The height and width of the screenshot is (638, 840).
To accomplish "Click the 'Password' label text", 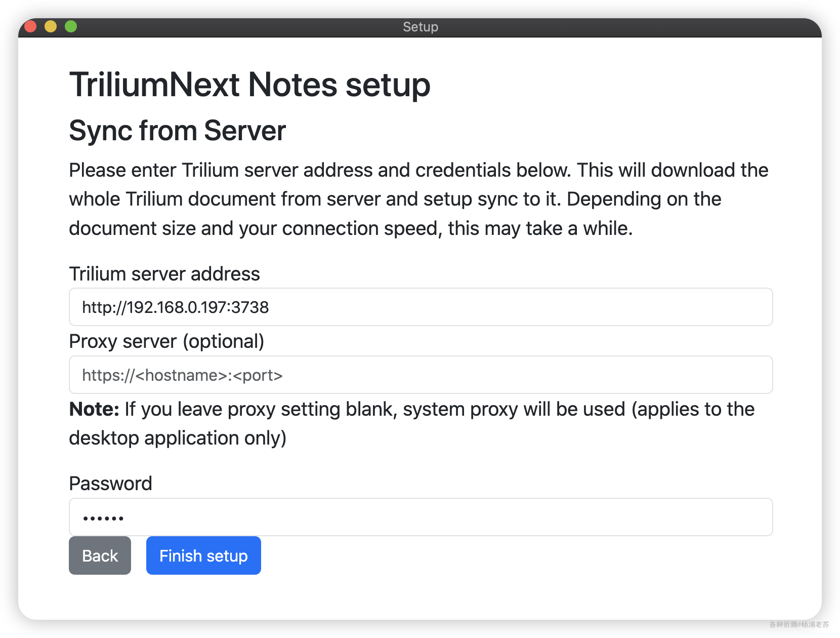I will tap(110, 484).
